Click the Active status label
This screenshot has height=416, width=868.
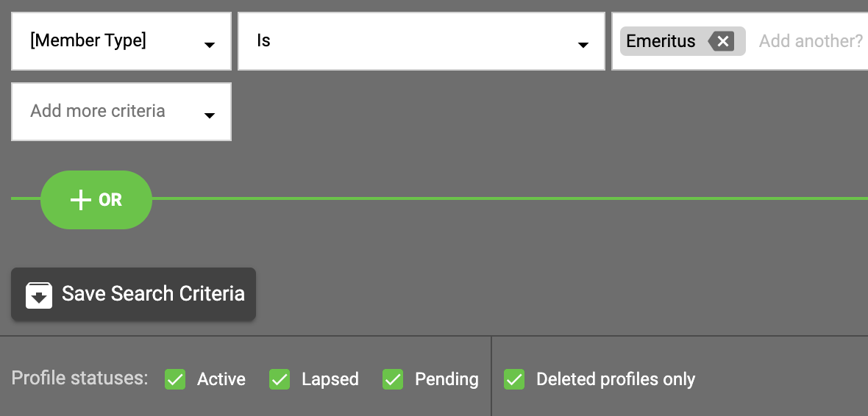click(x=221, y=379)
